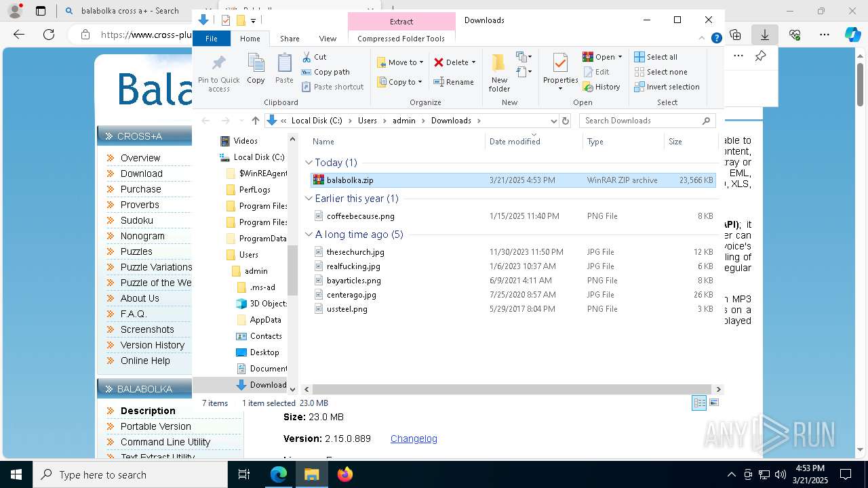Viewport: 868px width, 488px height.
Task: Click Edge Downloads toolbar icon
Action: (x=765, y=35)
